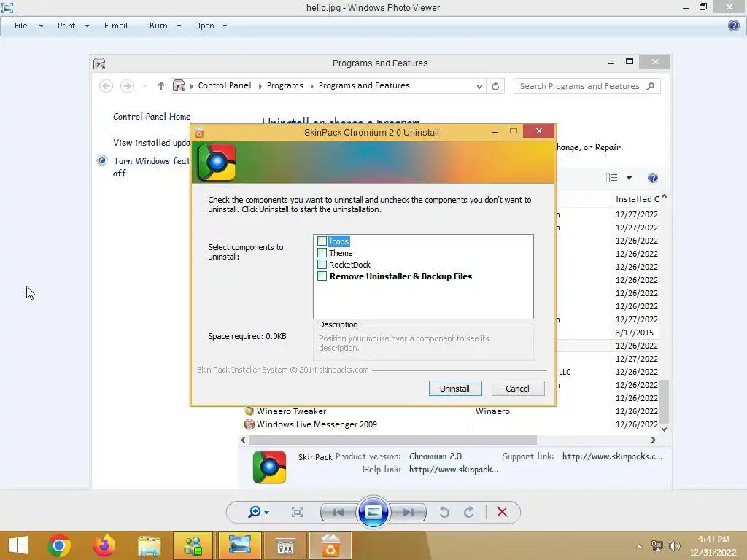The width and height of the screenshot is (747, 560).
Task: Open the Burn menu dropdown
Action: [x=179, y=26]
